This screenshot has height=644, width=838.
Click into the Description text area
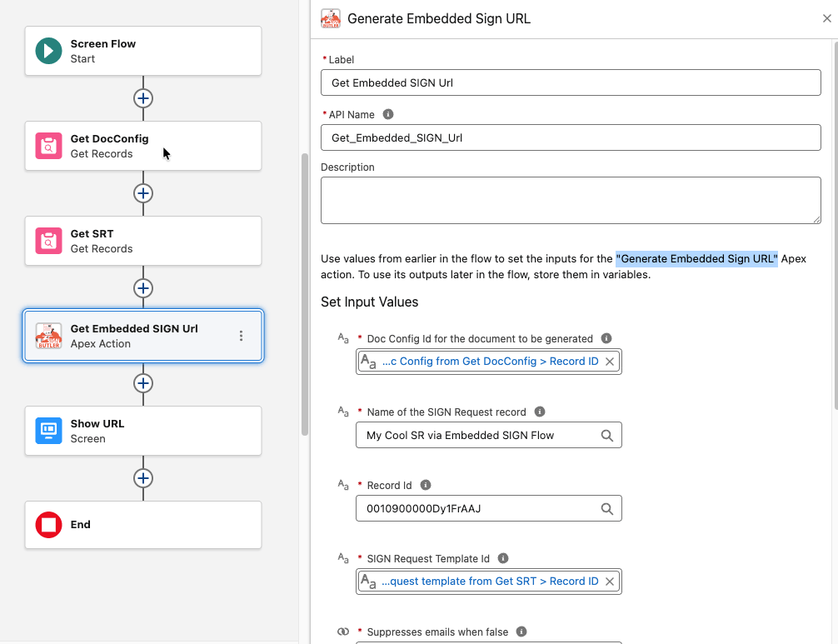571,201
